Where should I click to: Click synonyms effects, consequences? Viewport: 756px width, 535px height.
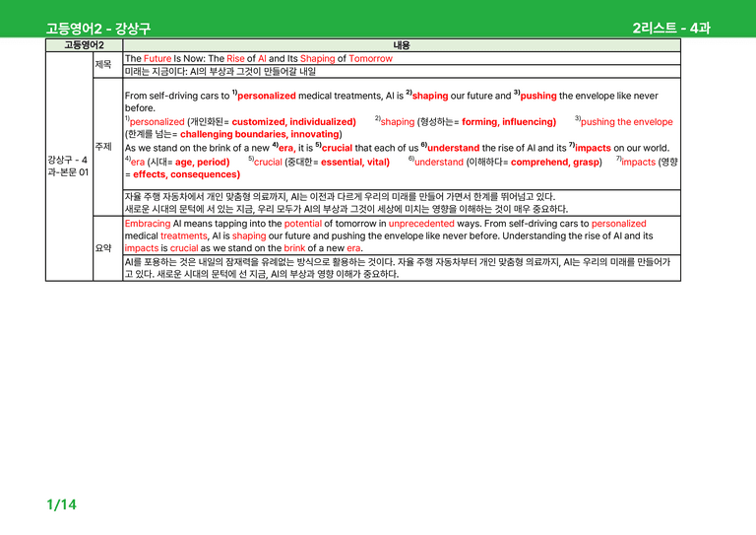186,174
